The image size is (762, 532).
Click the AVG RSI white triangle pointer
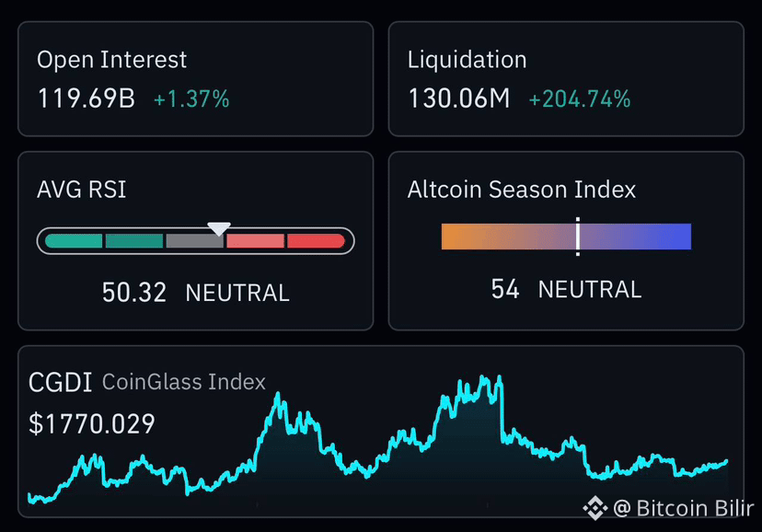pos(219,229)
